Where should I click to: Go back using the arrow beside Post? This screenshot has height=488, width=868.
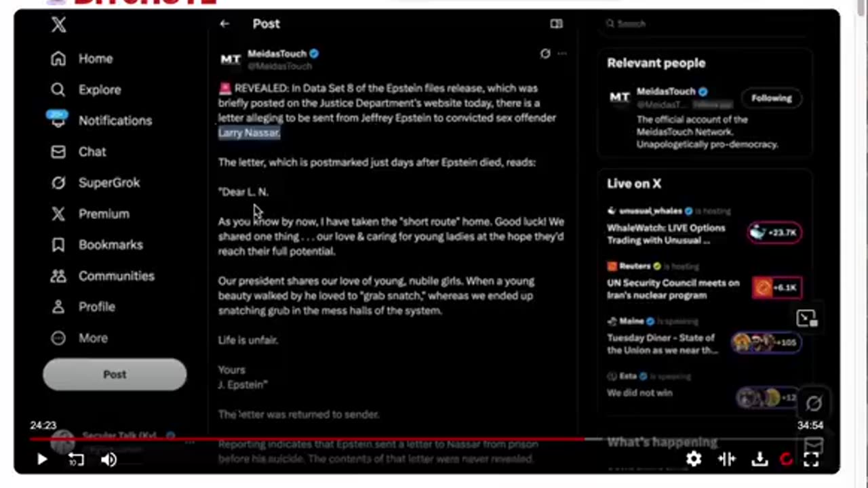click(224, 24)
